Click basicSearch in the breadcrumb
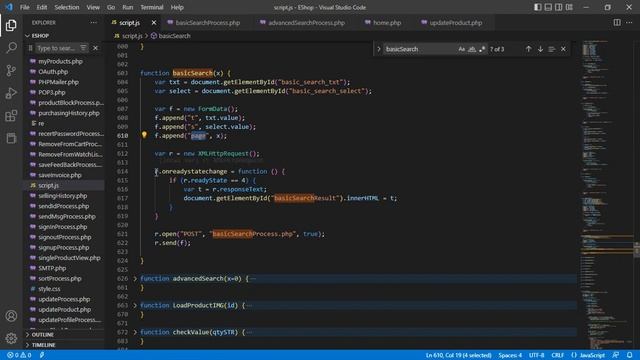This screenshot has height=360, width=640. (174, 36)
